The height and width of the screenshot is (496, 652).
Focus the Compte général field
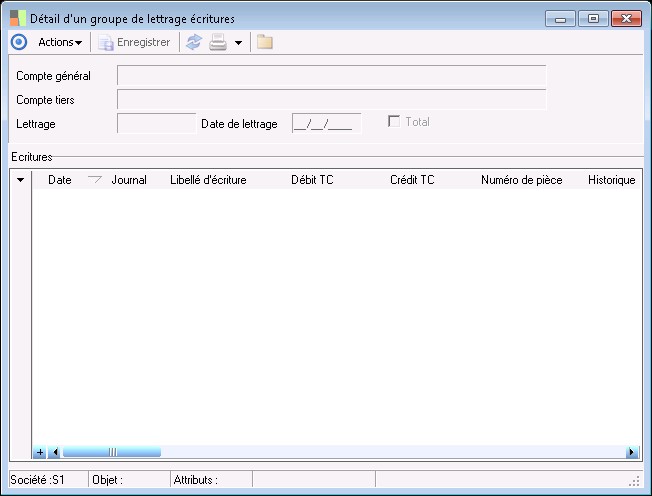click(331, 76)
